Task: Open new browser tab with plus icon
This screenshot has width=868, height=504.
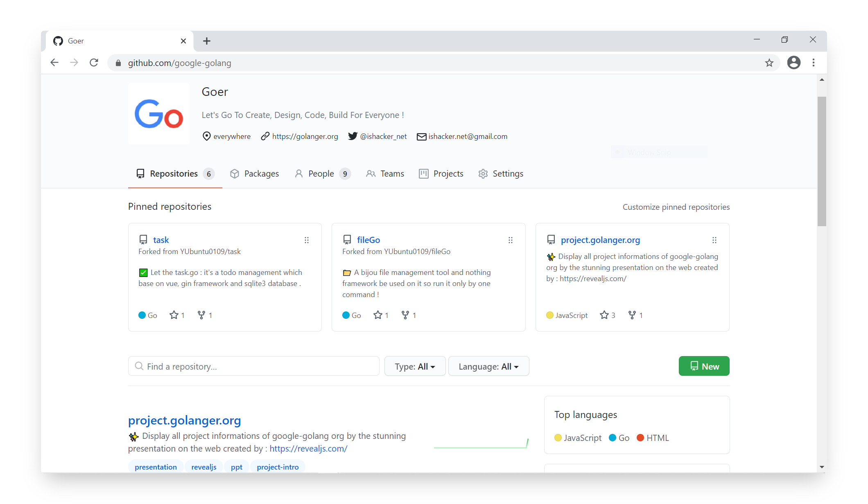Action: [207, 41]
